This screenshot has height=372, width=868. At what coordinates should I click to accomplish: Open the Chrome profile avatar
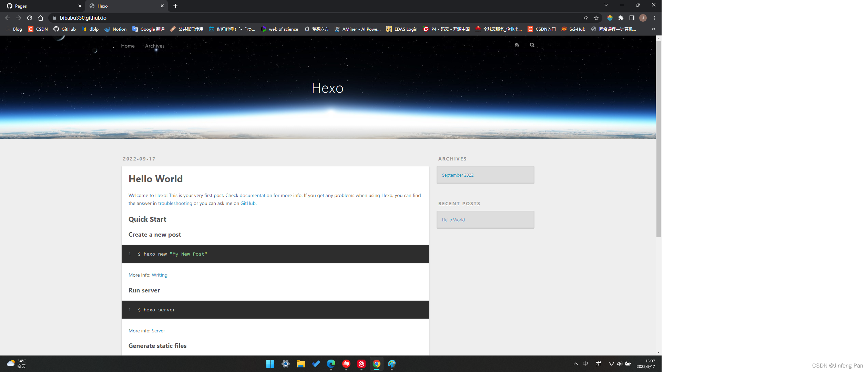click(x=643, y=18)
